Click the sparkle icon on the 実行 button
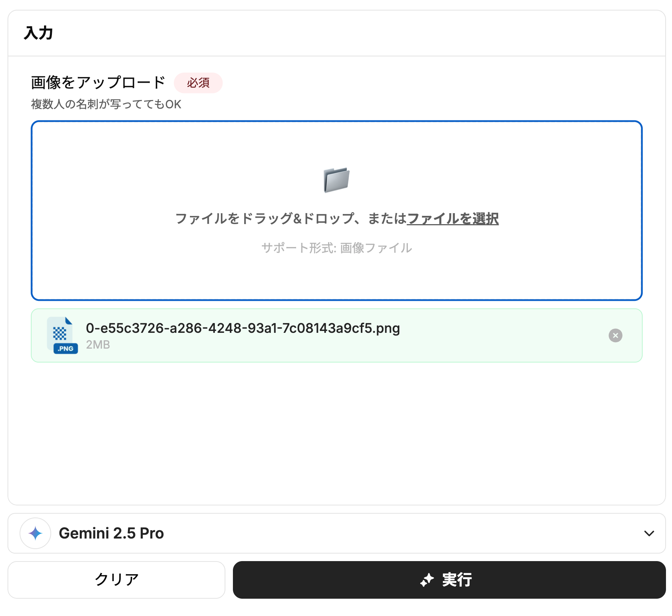Image resolution: width=672 pixels, height=616 pixels. [427, 580]
